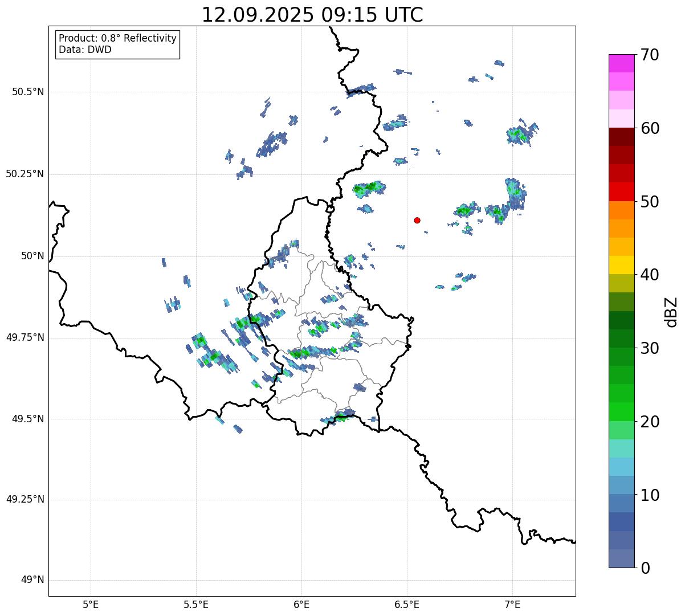This screenshot has height=616, width=685.
Task: Click the 5°E longitude label
Action: click(x=91, y=604)
